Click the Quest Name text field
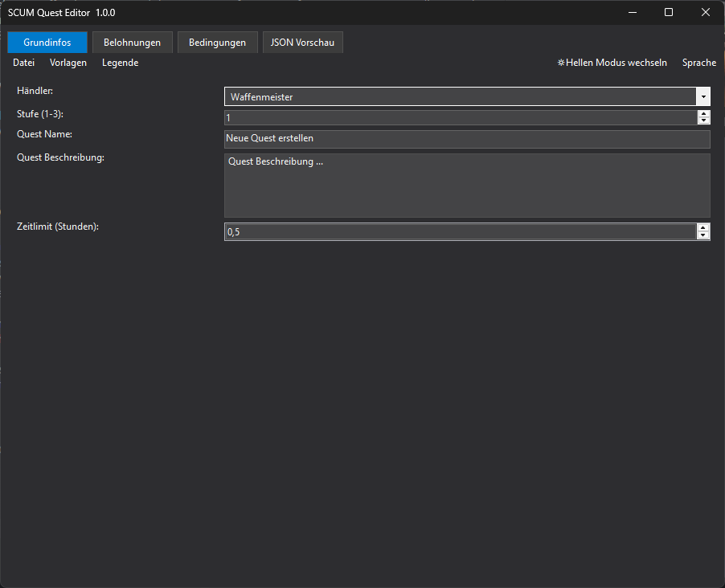 466,139
